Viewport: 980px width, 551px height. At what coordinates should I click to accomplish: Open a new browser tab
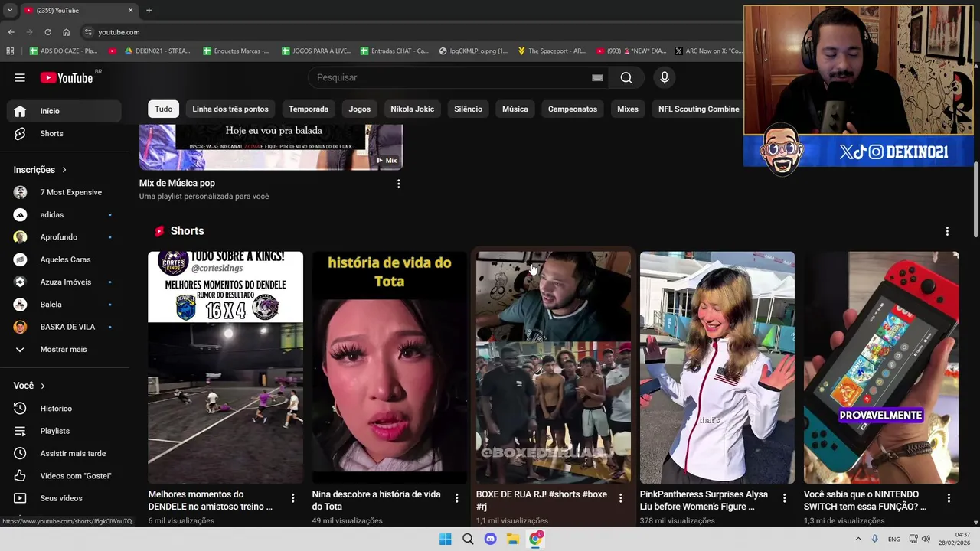149,10
